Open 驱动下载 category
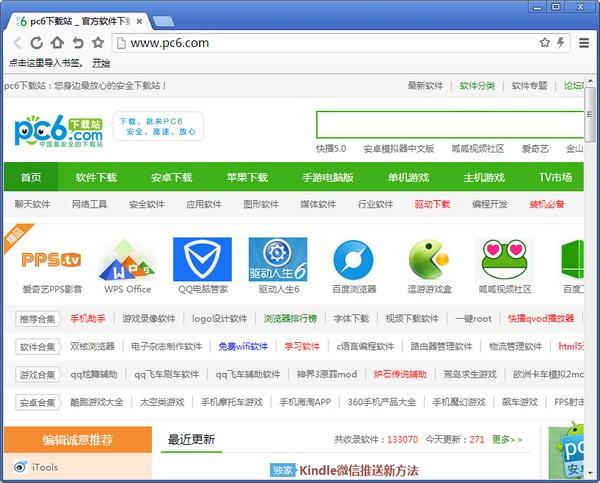The height and width of the screenshot is (483, 600). click(x=432, y=204)
